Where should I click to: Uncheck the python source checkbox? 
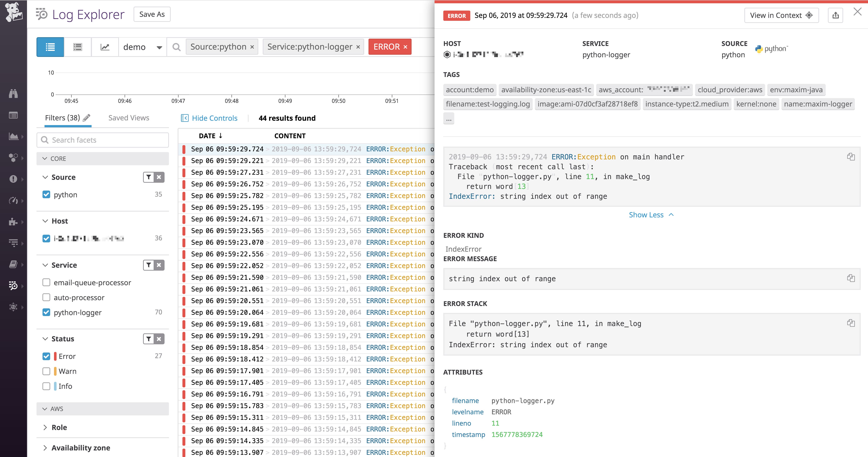tap(46, 194)
